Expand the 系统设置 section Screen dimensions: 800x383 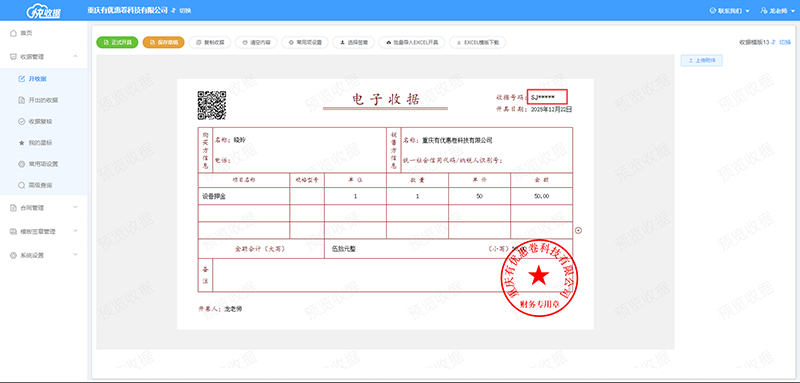pyautogui.click(x=43, y=255)
